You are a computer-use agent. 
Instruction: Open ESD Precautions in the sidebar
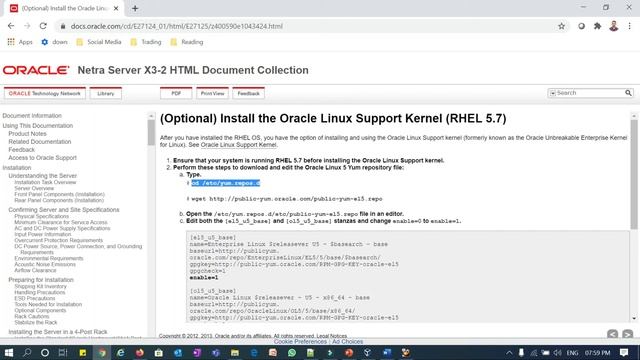pyautogui.click(x=35, y=298)
